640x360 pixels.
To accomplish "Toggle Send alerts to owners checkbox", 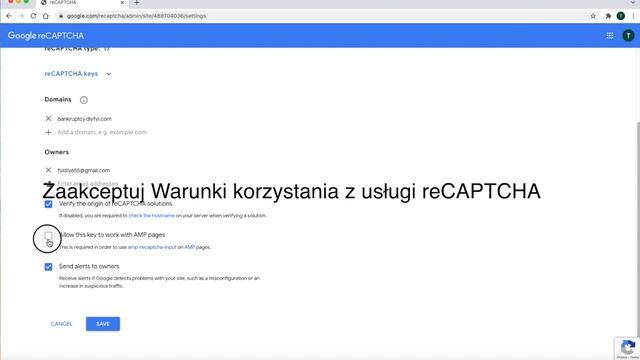I will pyautogui.click(x=48, y=267).
